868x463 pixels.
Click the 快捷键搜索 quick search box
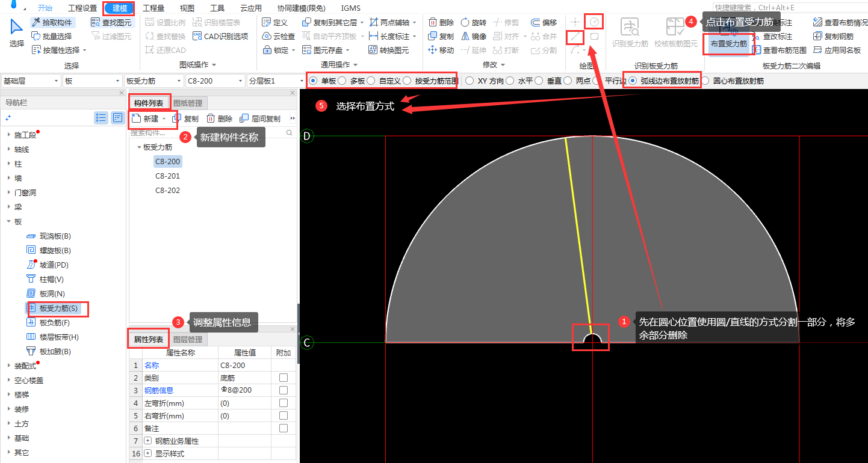point(789,7)
